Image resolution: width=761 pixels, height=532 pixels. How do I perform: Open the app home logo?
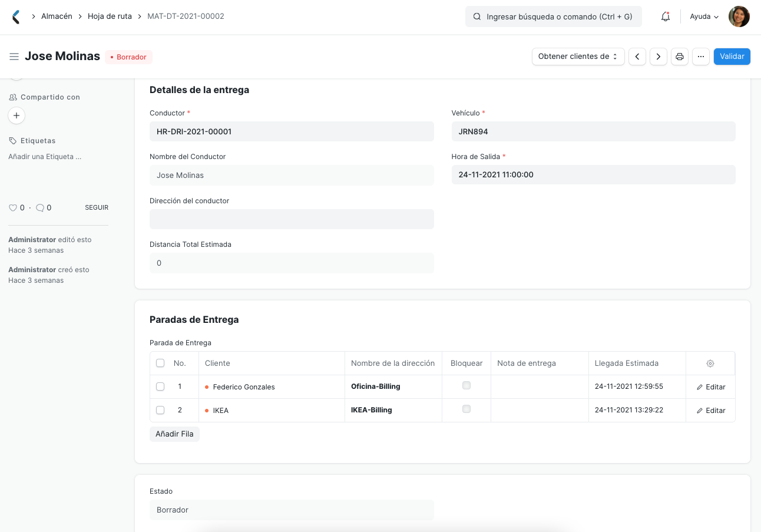tap(16, 16)
